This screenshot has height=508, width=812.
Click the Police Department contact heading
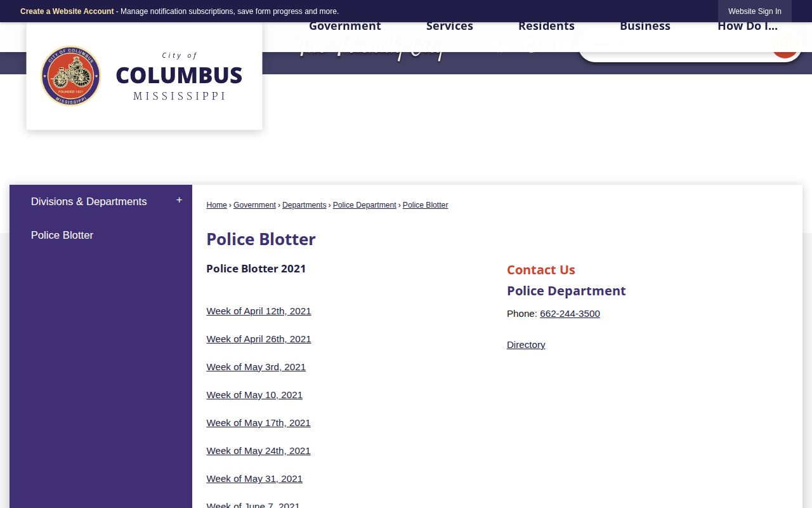566,291
